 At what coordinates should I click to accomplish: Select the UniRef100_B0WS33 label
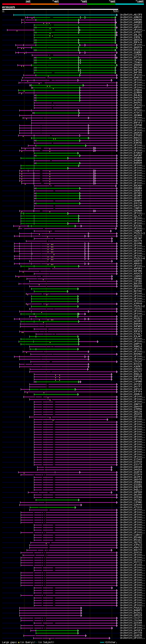pos(131,77)
